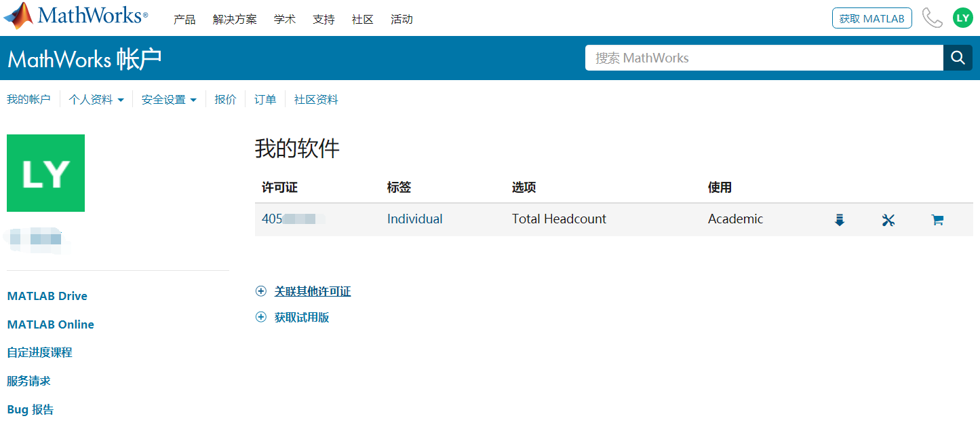Click the 获取 MATLAB button
This screenshot has width=980, height=429.
tap(871, 18)
